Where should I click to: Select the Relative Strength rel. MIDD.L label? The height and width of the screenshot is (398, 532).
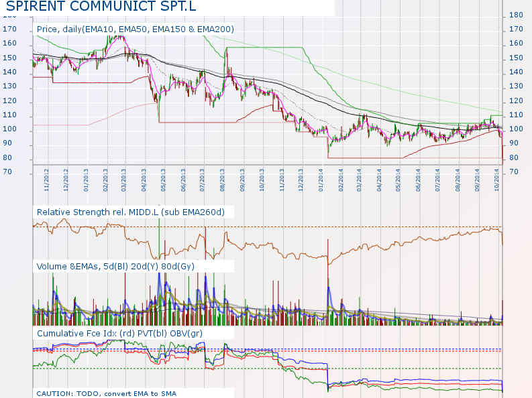(x=131, y=212)
